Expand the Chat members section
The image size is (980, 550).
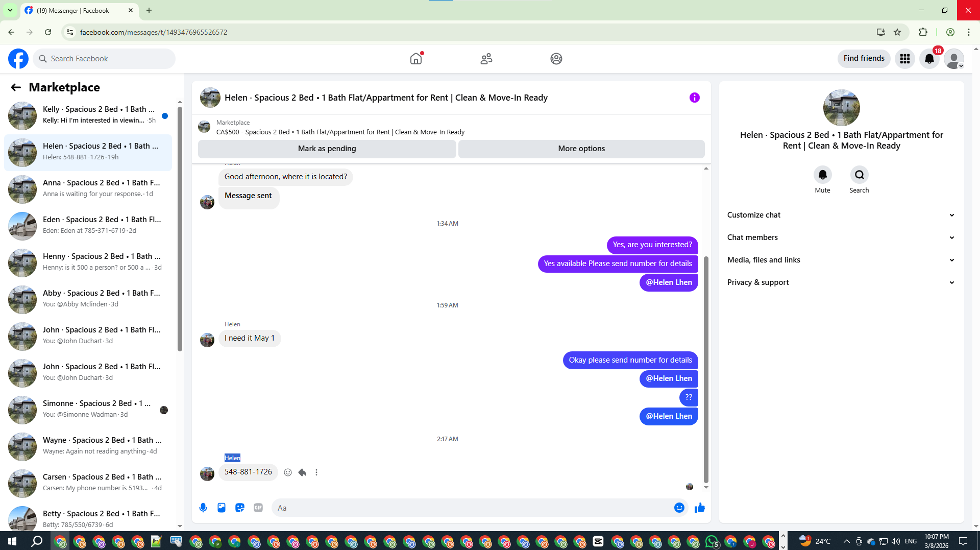pos(841,237)
